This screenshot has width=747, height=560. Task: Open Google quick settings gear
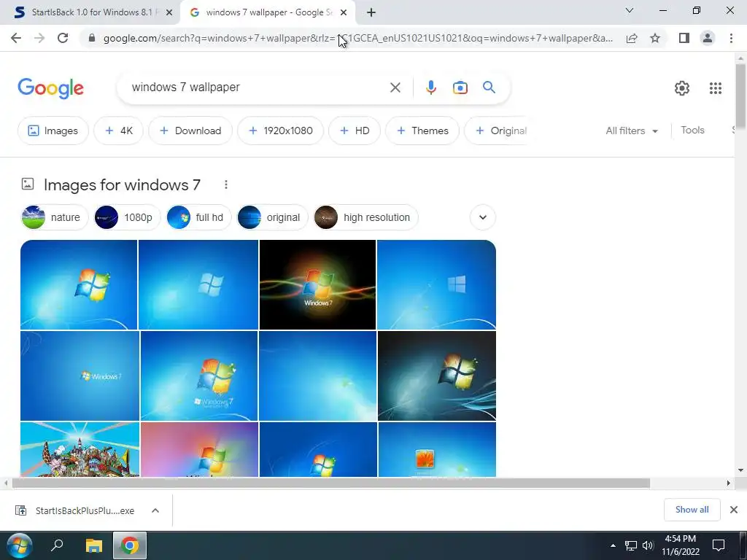tap(682, 88)
